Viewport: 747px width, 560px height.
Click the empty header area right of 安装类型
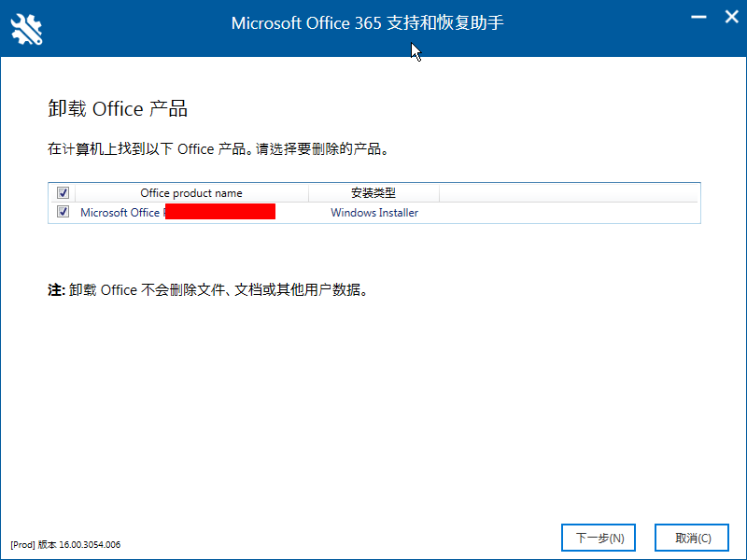pos(570,193)
